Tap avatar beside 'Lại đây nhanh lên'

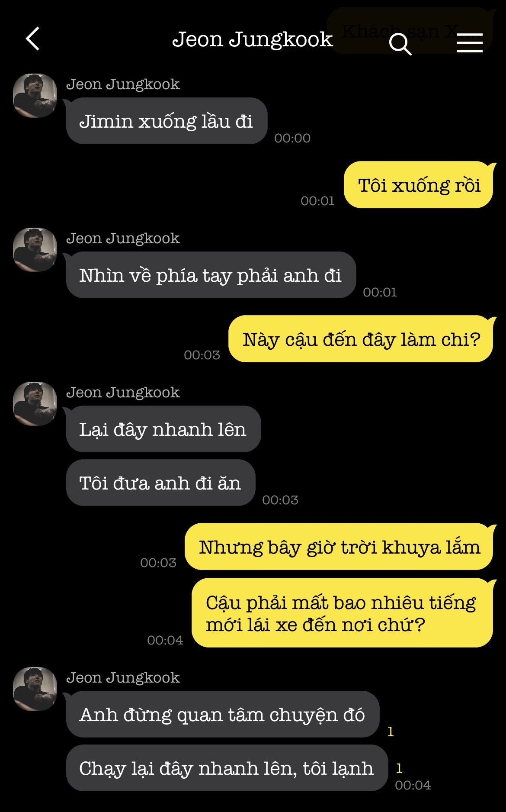click(35, 403)
